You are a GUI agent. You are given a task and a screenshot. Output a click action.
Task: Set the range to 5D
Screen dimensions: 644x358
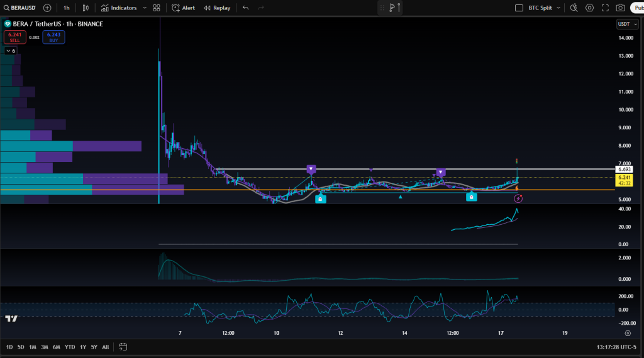point(21,347)
